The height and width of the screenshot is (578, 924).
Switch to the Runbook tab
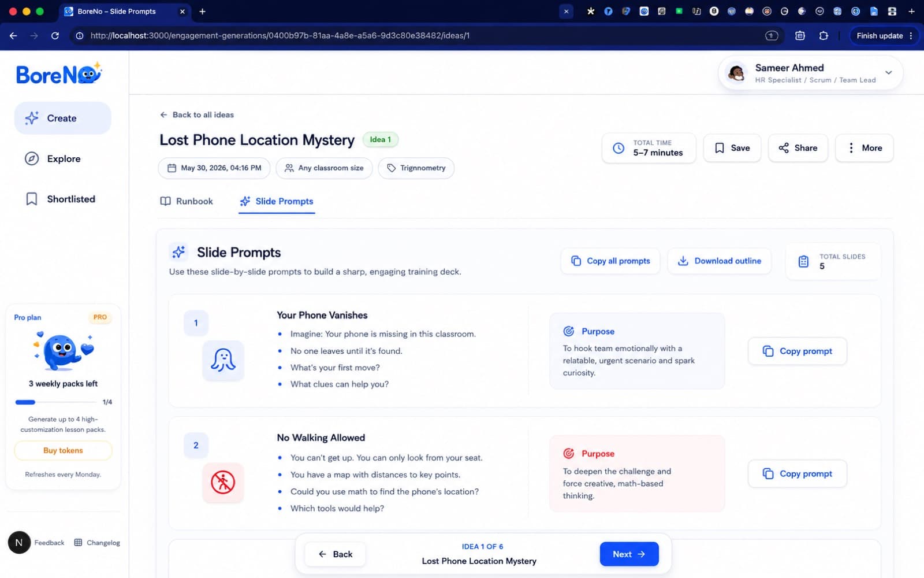(187, 201)
